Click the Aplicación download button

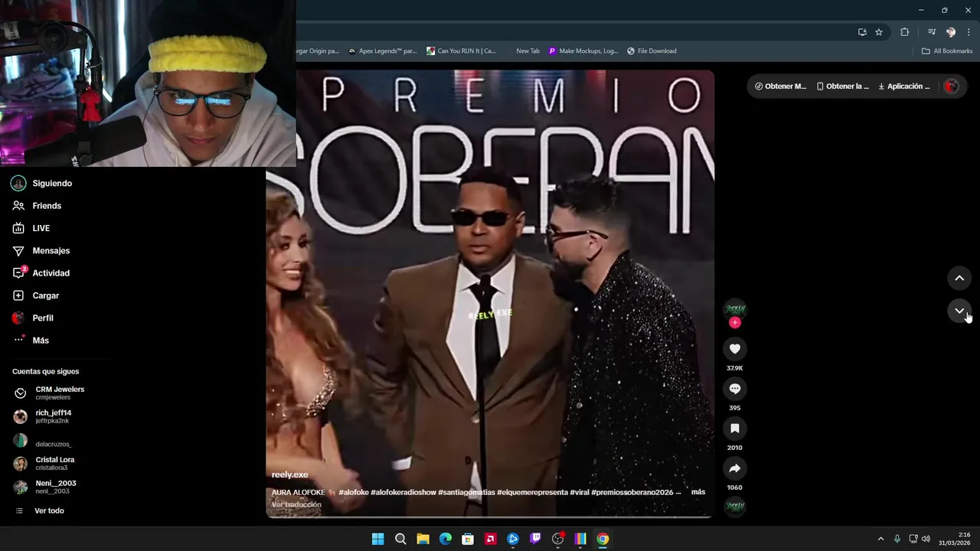[904, 86]
